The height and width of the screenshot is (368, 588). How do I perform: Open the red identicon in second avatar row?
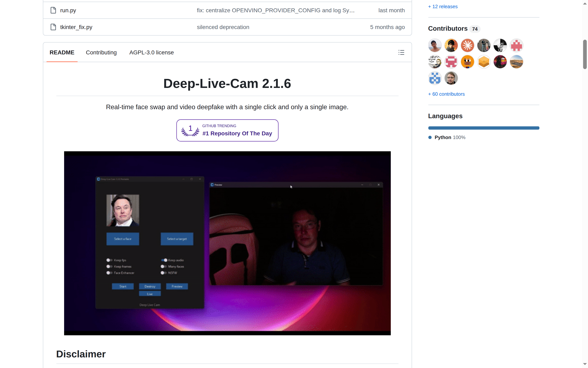pos(451,62)
